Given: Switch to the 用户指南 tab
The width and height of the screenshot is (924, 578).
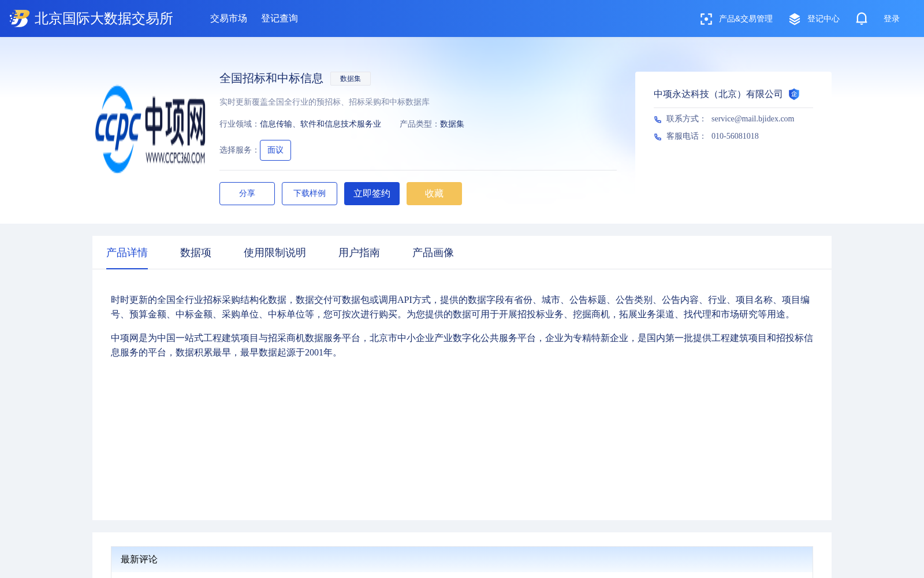Looking at the screenshot, I should tap(359, 253).
